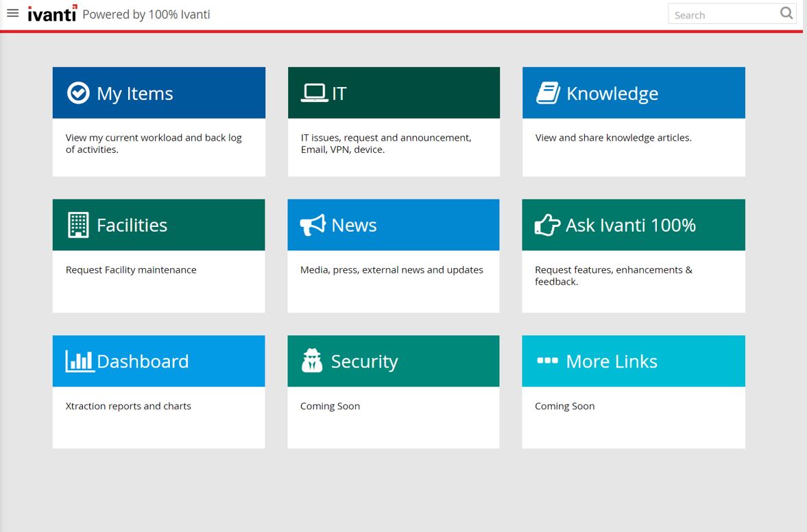Select the Security shield icon
The image size is (807, 532).
(x=311, y=361)
